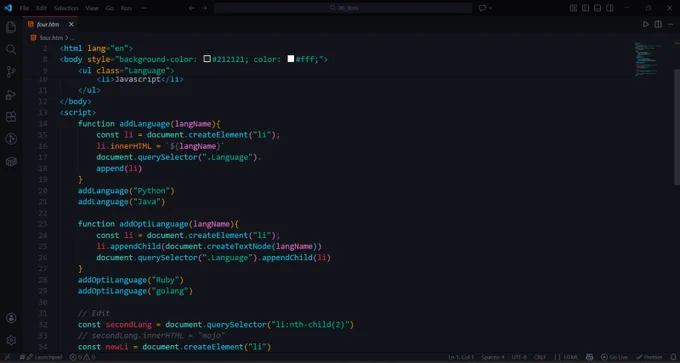680x363 pixels.
Task: Click the Copilot status icon in status bar
Action: (x=589, y=357)
